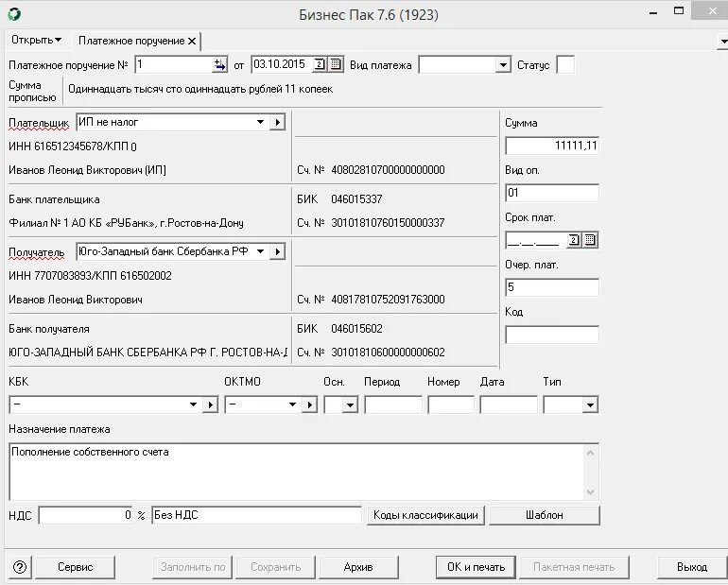Expand the tab list arrow at far right
Viewport: 728px width, 585px height.
(x=723, y=42)
